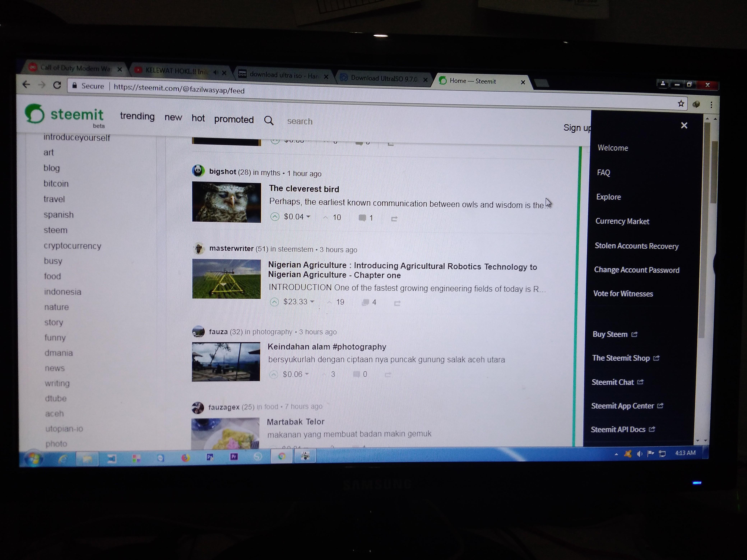Resteem 'The cleverest bird' post
Image resolution: width=747 pixels, height=560 pixels.
pos(394,219)
